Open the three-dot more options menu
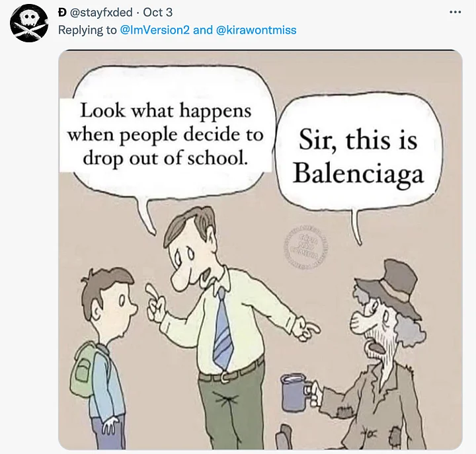Viewport: 476px width, 454px height. 455,13
